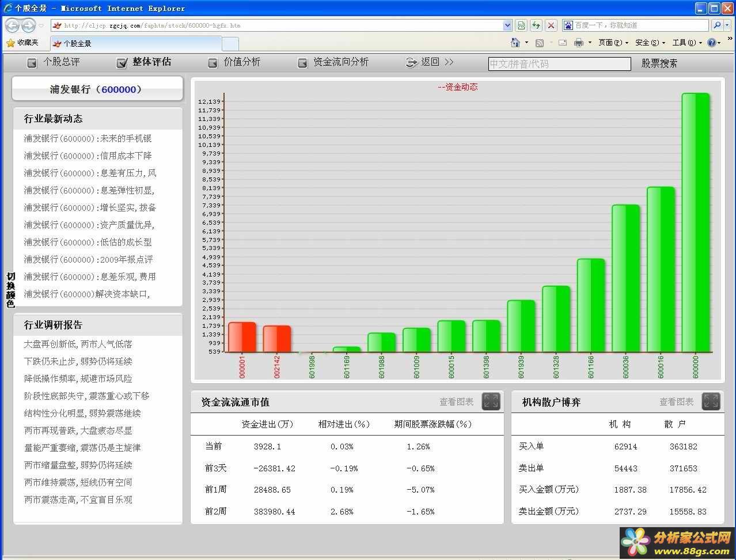
Task: Click the IE home icon
Action: tap(515, 43)
